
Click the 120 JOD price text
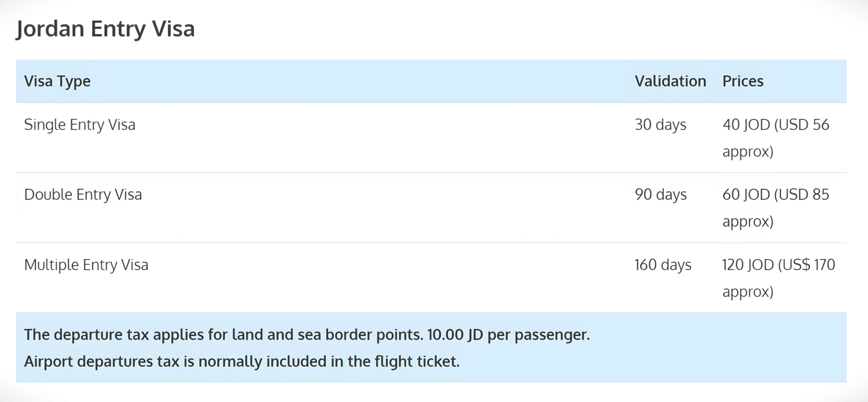tap(748, 265)
